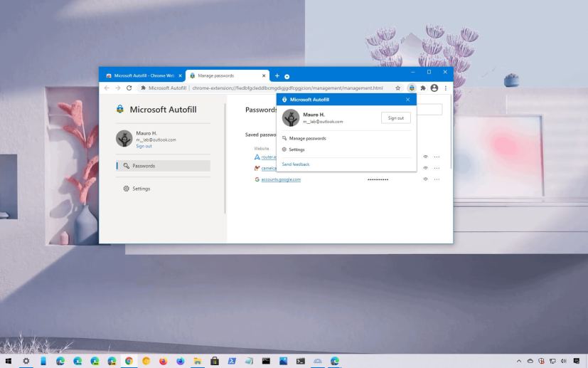Screen dimensions: 588x368
Task: Open the Windows Start menu
Action: pyautogui.click(x=9, y=361)
